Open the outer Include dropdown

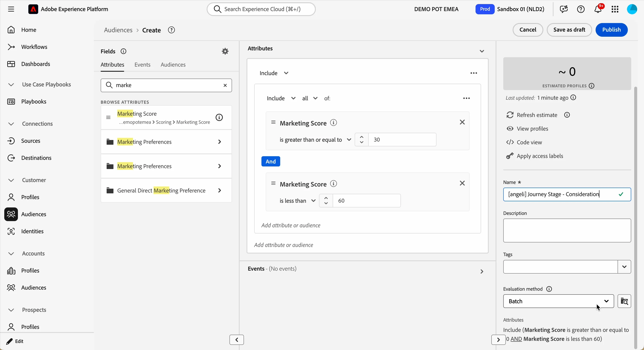(x=274, y=73)
